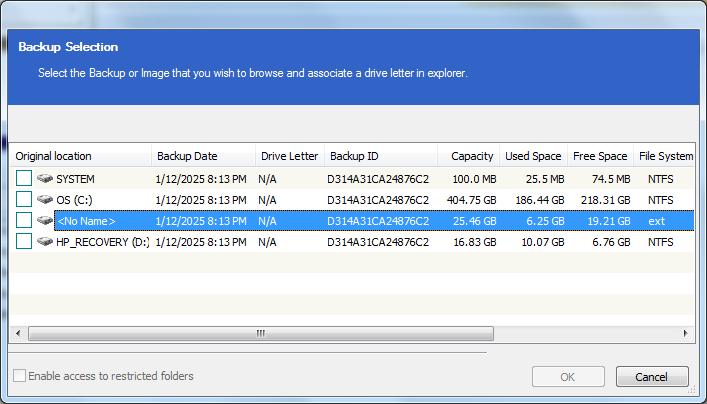This screenshot has width=707, height=404.
Task: Select the HP_RECOVERY (D:) row's N/A drive letter
Action: 267,242
